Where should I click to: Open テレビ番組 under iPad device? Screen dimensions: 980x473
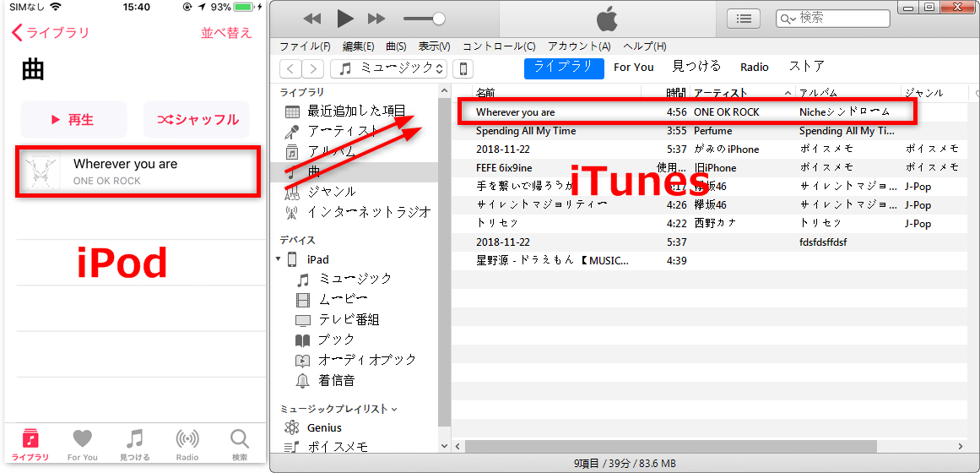(349, 320)
